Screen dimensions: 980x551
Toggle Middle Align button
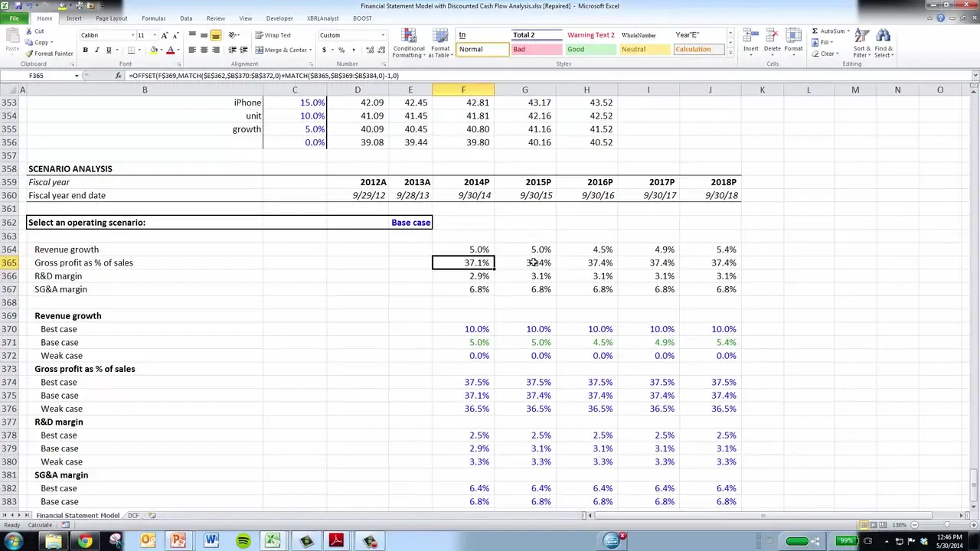tap(204, 35)
